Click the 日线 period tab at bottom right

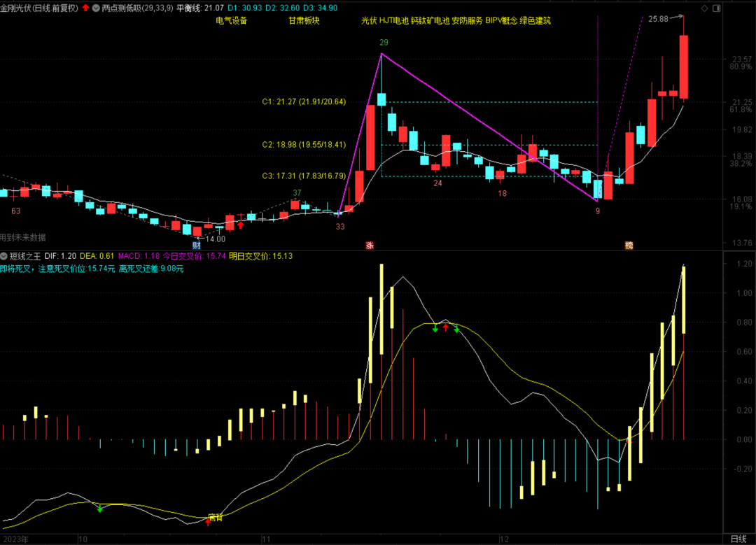[738, 539]
